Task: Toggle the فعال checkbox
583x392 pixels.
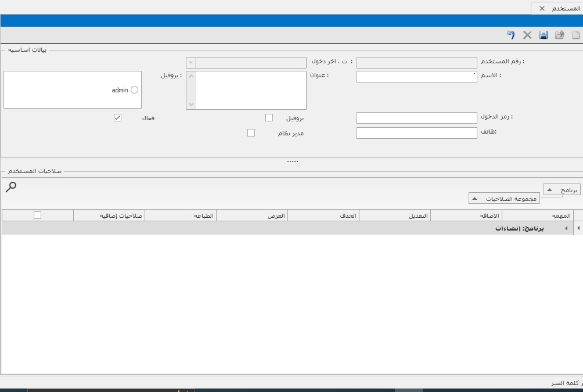Action: (118, 118)
